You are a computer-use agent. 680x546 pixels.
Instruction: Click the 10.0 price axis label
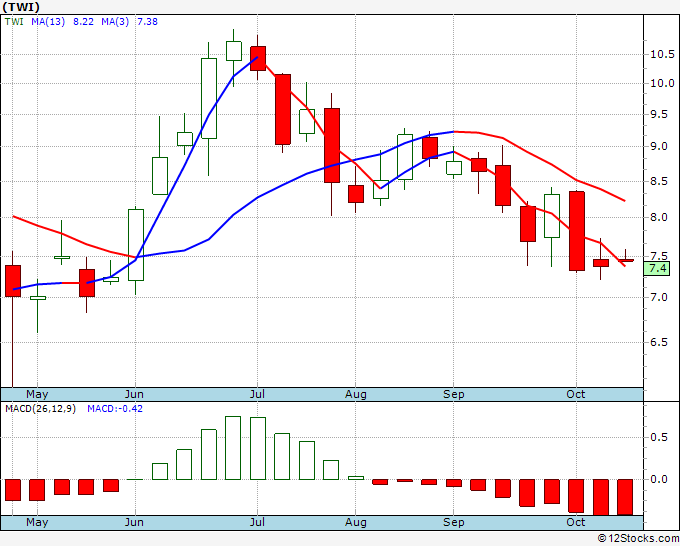pos(662,83)
